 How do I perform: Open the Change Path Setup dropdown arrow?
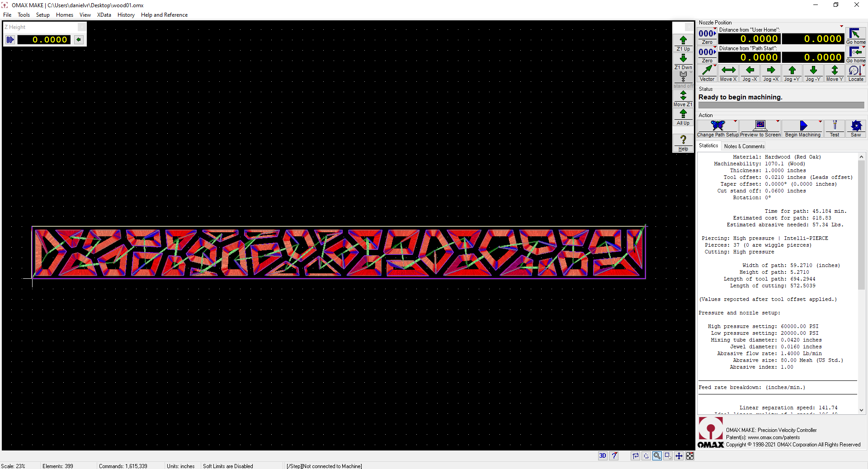[x=736, y=121]
